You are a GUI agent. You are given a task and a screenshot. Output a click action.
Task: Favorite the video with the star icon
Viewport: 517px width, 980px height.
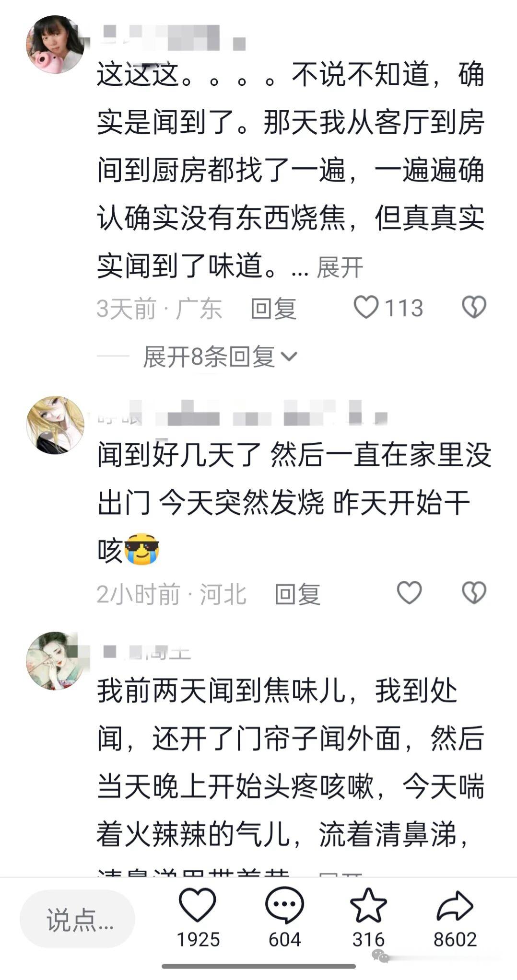tap(368, 905)
